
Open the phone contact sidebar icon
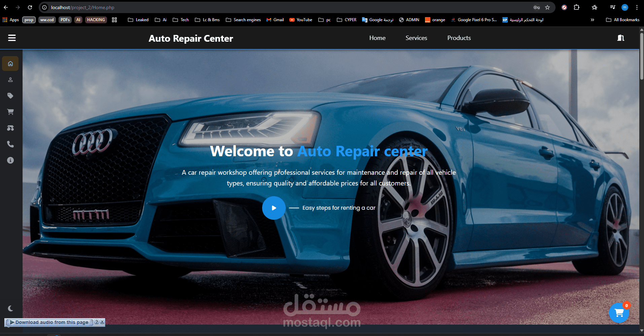click(x=10, y=144)
